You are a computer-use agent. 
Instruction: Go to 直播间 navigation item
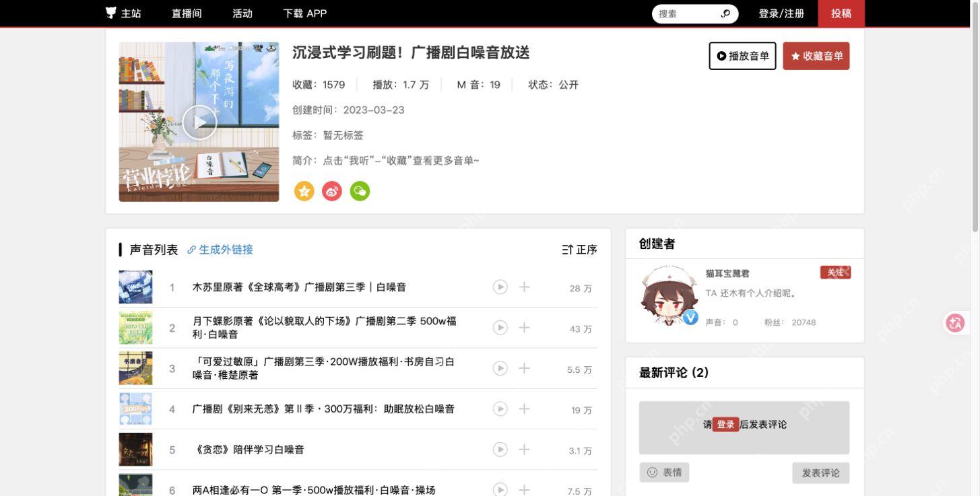tap(187, 13)
